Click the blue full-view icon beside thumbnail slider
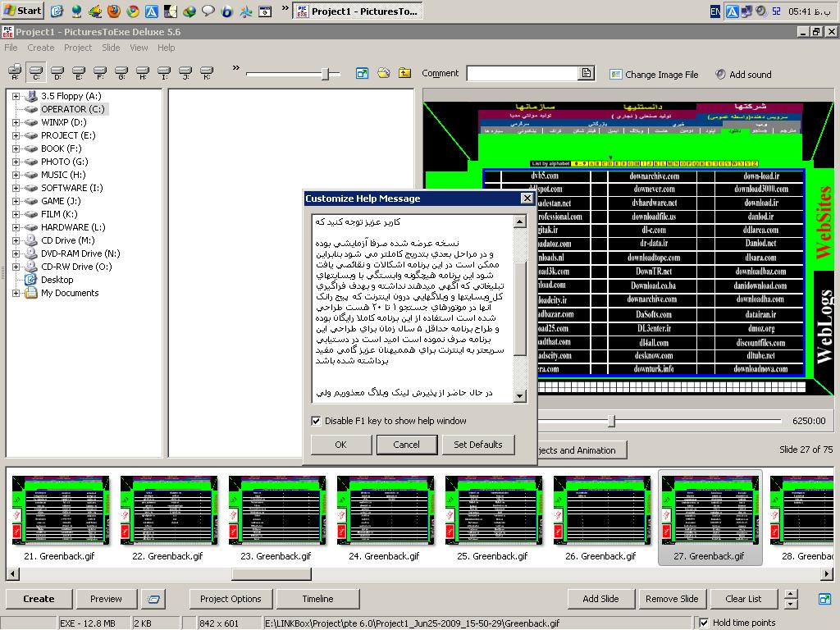This screenshot has width=840, height=630. [362, 73]
